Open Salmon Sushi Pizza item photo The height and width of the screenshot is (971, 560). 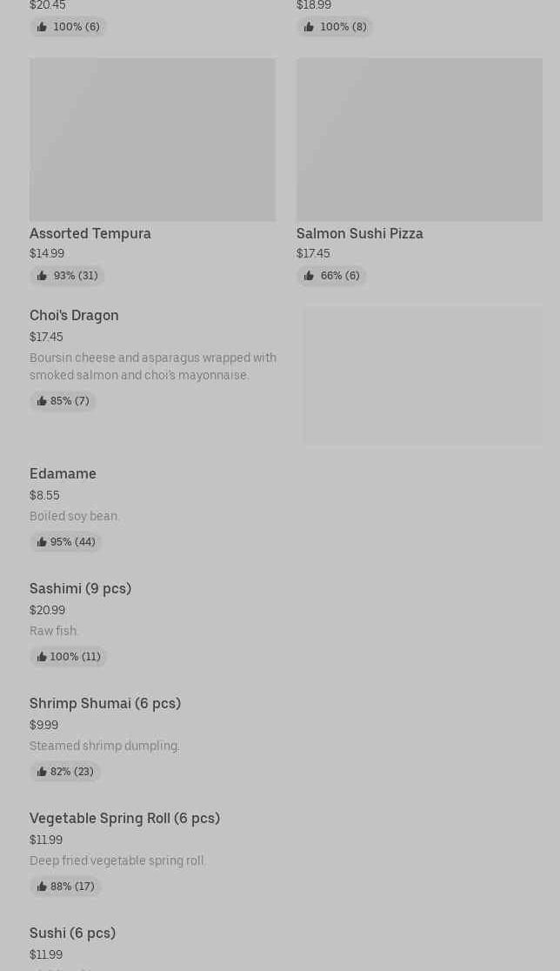419,139
